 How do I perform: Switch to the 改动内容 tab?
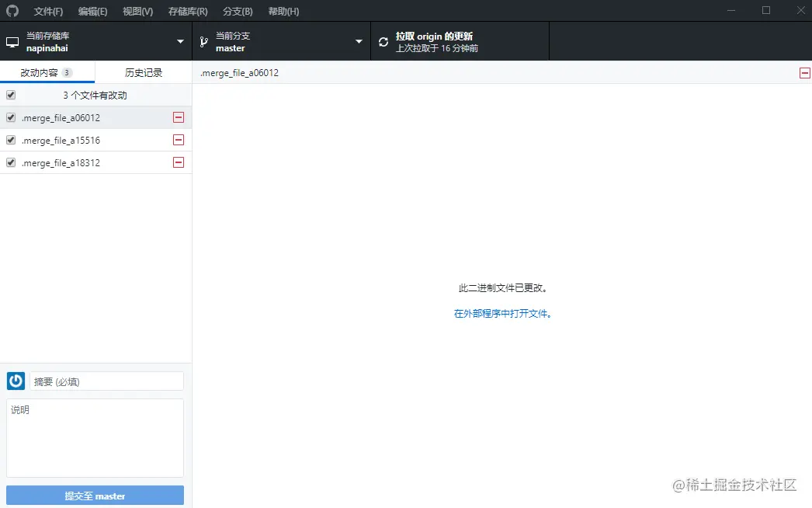[x=47, y=72]
